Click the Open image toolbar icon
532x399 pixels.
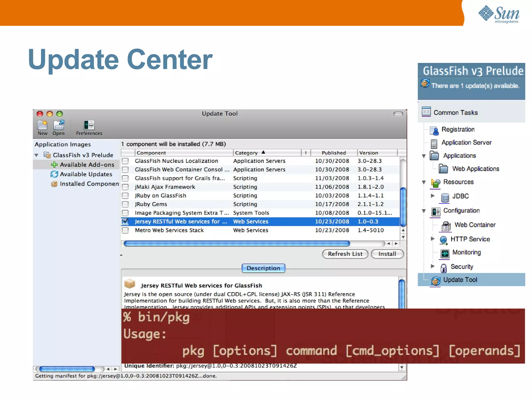(58, 125)
